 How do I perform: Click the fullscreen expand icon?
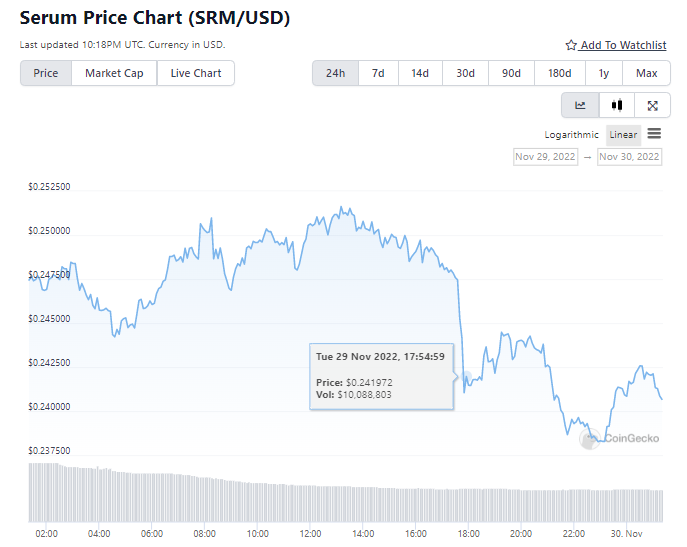click(x=653, y=105)
